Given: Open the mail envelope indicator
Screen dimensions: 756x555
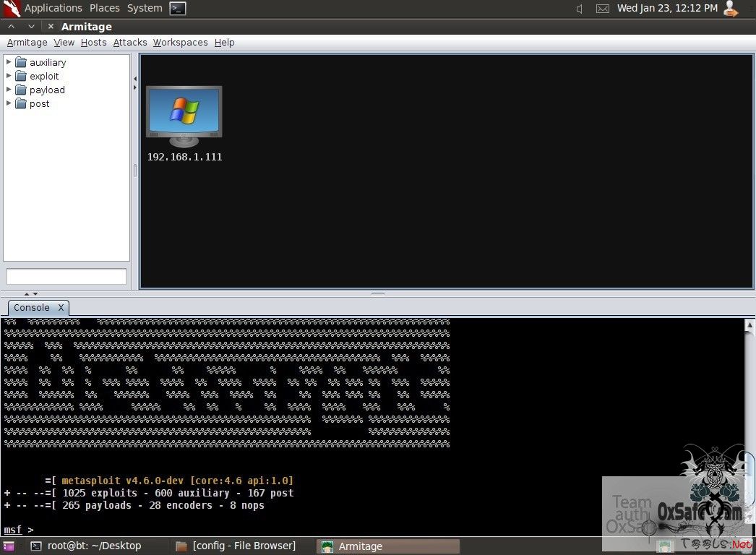Looking at the screenshot, I should [603, 9].
